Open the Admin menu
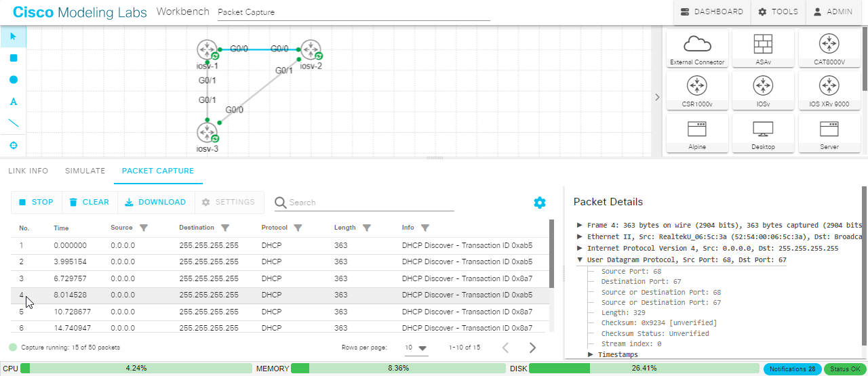Viewport: 868px width, 376px height. click(x=833, y=12)
